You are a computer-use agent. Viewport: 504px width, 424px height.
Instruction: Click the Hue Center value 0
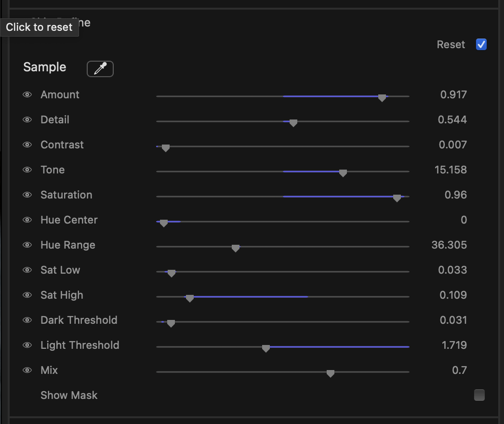pos(464,220)
